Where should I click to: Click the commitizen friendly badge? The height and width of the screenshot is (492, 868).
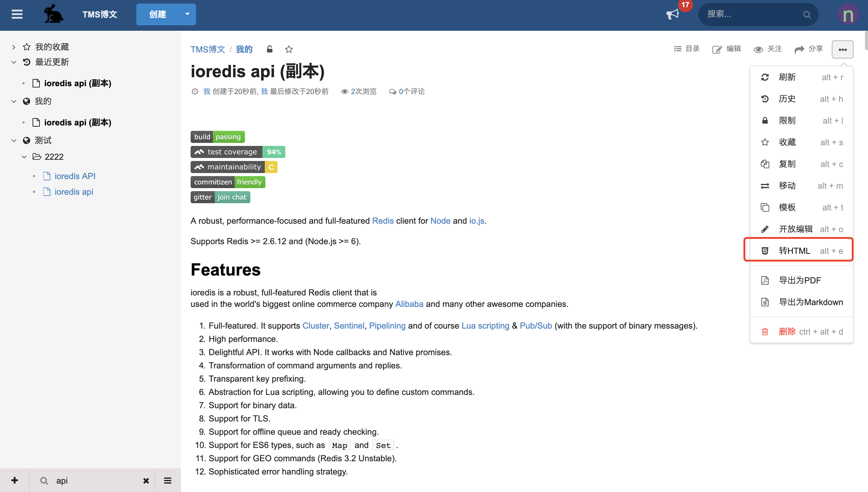tap(228, 182)
